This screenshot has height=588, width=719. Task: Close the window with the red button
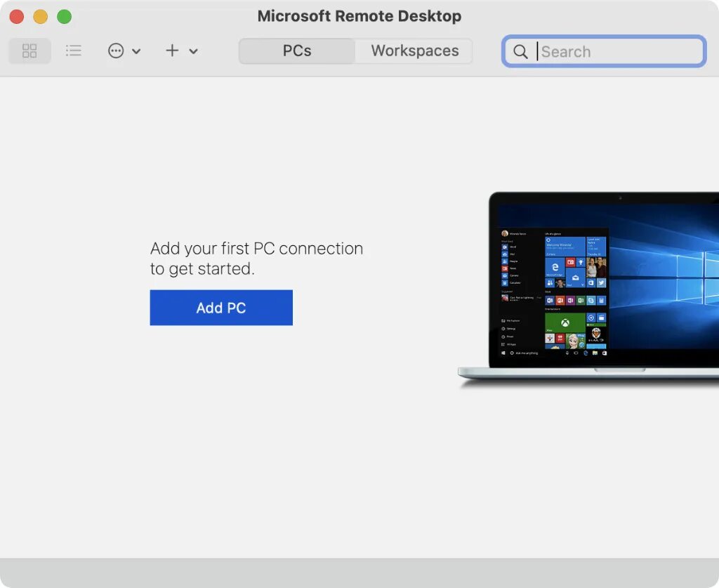click(17, 17)
